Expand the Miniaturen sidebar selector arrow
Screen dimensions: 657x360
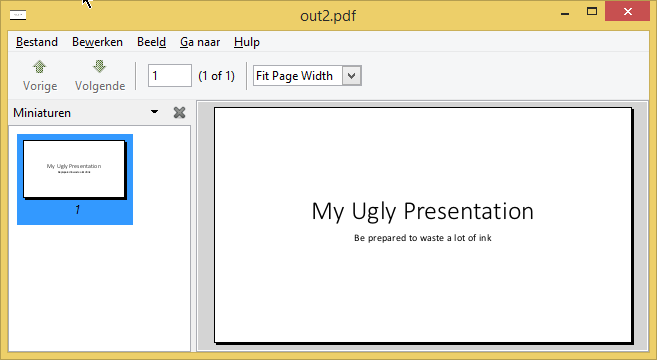[x=154, y=112]
